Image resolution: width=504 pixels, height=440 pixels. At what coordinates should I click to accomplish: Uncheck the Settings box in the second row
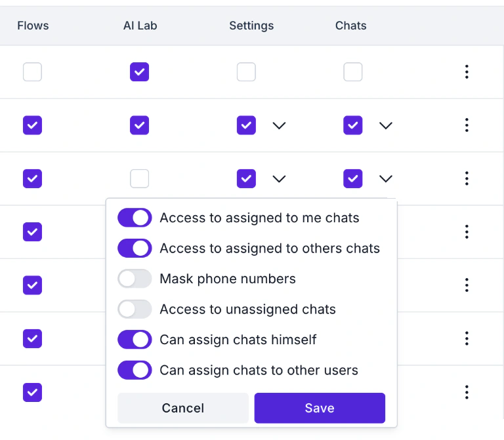246,125
